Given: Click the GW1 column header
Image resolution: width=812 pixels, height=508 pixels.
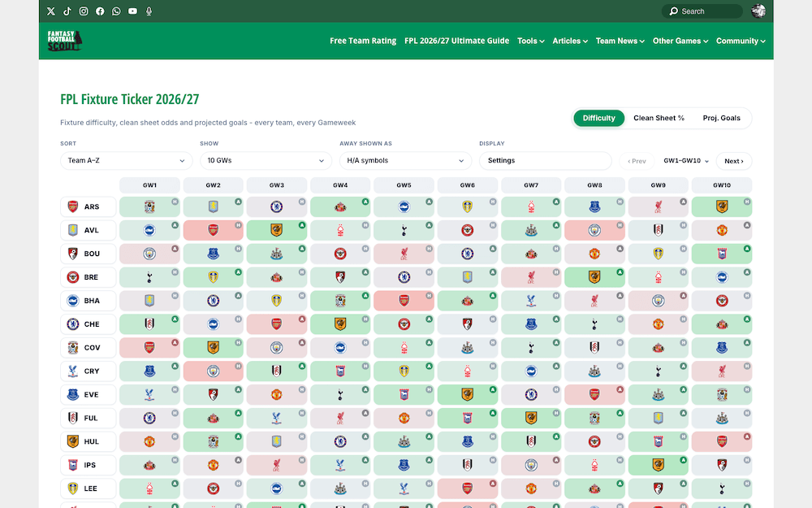Looking at the screenshot, I should 149,185.
